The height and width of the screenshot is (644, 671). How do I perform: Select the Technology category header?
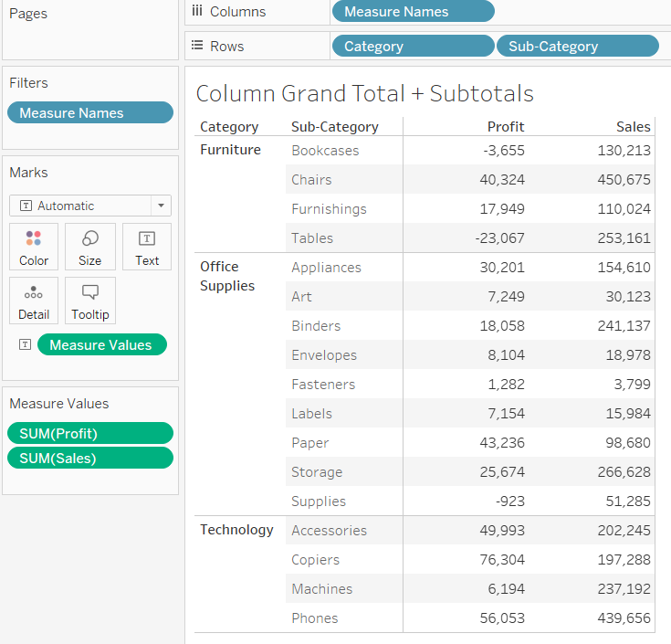237,530
